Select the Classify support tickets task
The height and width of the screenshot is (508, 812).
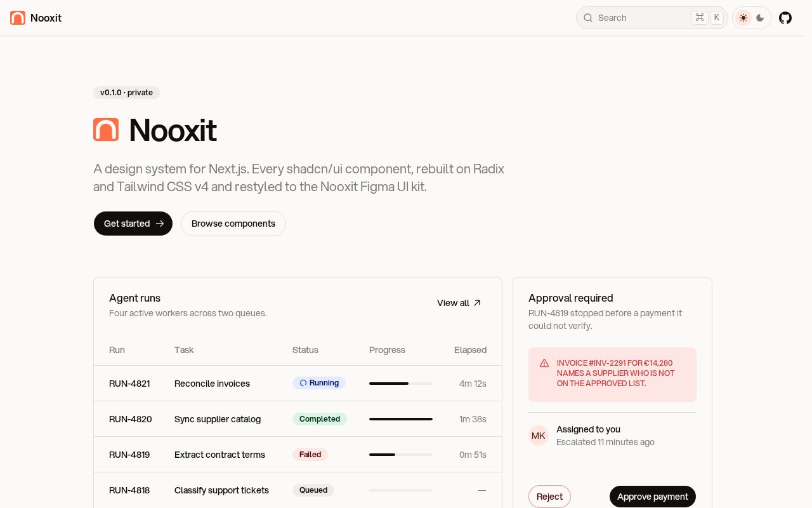(x=221, y=490)
